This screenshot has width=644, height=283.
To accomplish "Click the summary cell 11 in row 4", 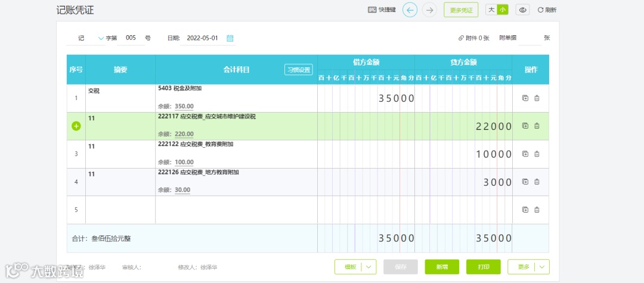I will (x=120, y=182).
